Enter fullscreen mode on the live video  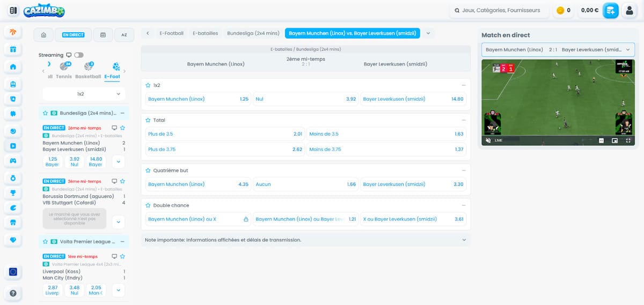point(626,140)
